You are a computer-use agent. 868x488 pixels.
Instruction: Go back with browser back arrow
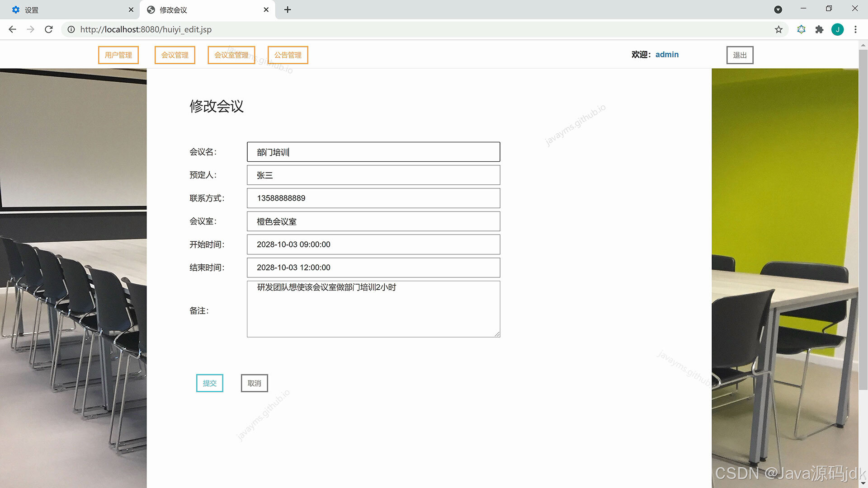[12, 29]
